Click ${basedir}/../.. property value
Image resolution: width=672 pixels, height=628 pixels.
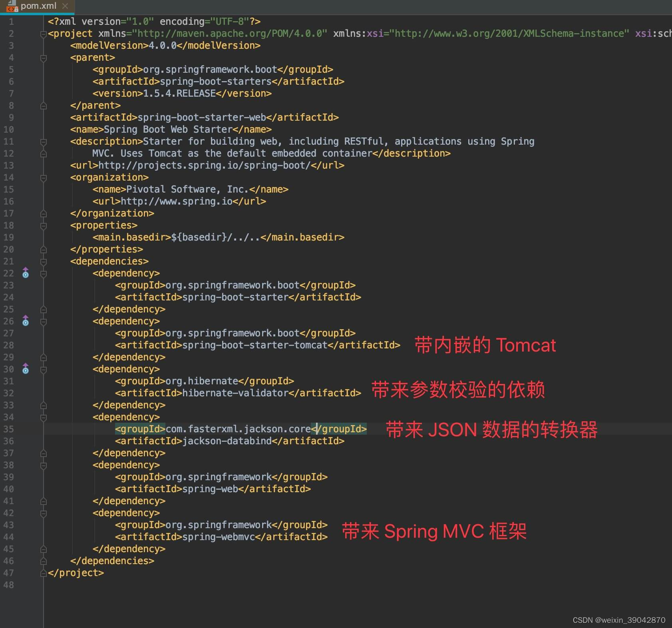(216, 237)
